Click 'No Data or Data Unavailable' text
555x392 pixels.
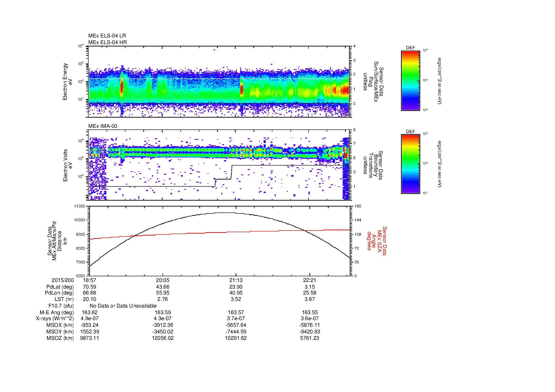point(123,306)
